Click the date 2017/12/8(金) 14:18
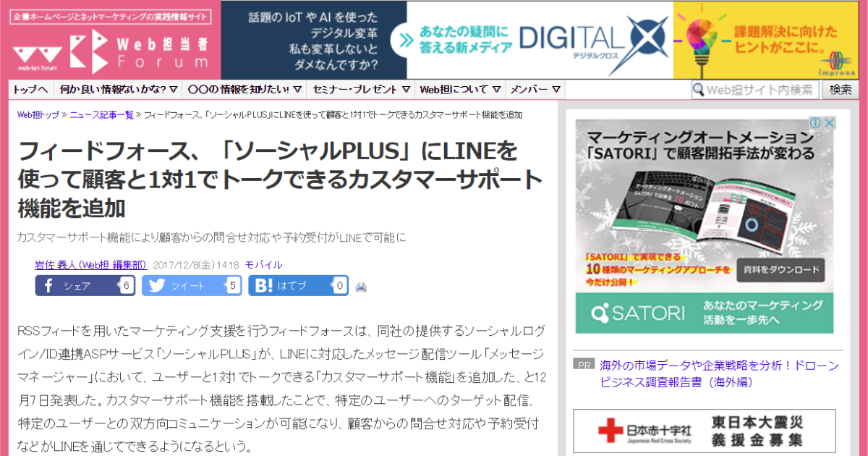This screenshot has width=868, height=456. click(197, 265)
